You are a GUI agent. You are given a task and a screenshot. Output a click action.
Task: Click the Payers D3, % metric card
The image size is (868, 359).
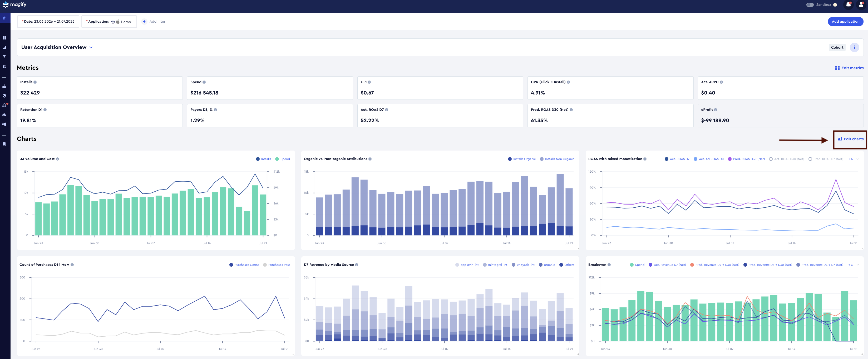pyautogui.click(x=270, y=116)
